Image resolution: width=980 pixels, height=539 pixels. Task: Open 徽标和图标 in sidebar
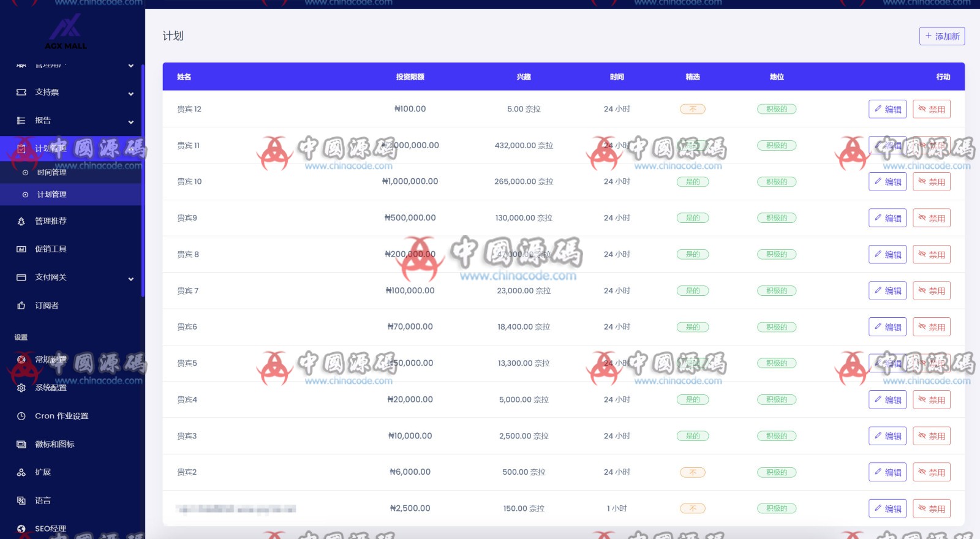[x=70, y=444]
